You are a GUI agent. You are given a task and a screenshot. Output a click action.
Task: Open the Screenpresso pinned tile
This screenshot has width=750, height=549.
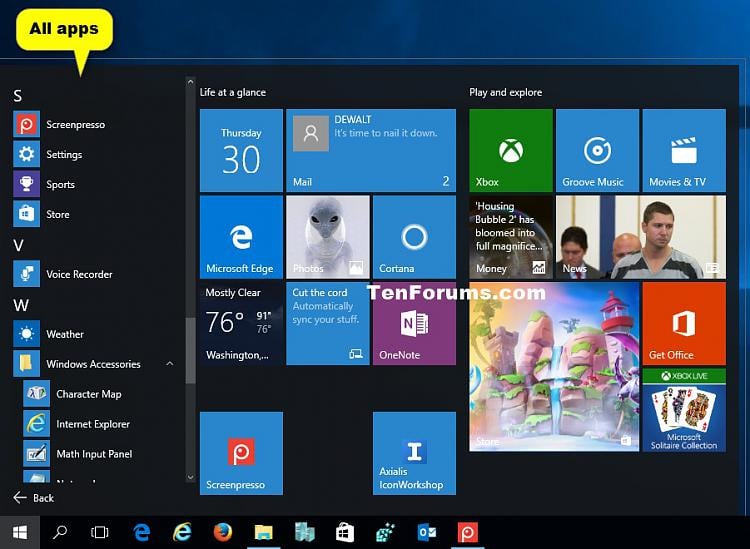coord(241,453)
